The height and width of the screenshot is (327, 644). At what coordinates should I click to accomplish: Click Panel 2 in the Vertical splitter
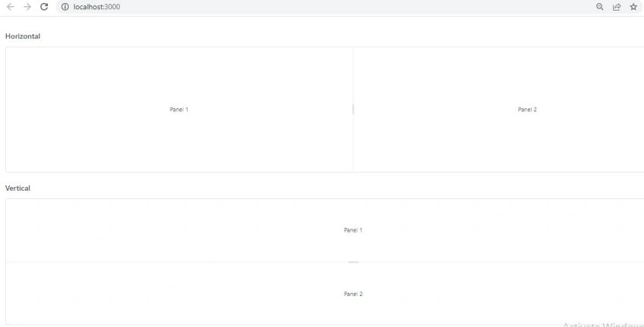[353, 294]
